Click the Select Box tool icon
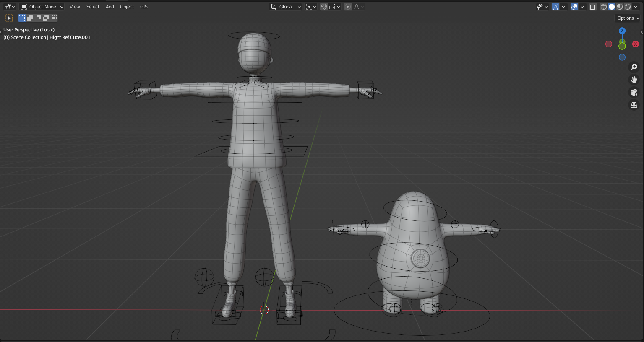Screen dimensions: 644x342 point(9,18)
